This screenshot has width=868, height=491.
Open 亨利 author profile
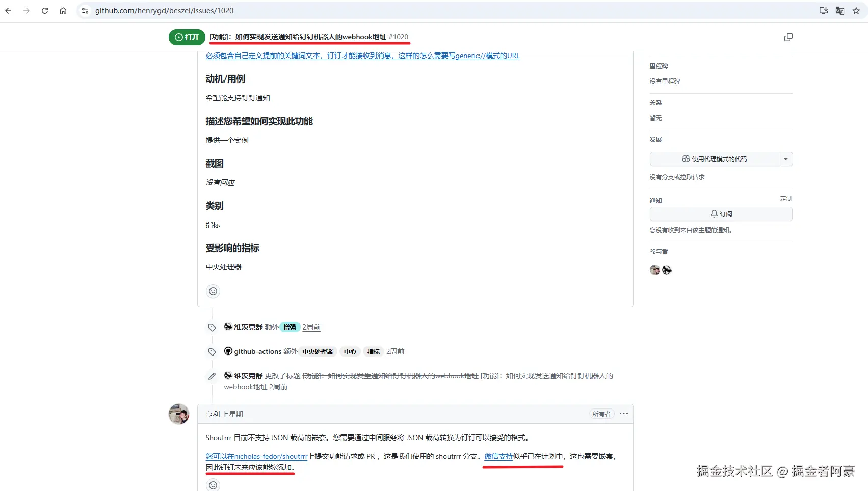click(x=213, y=414)
